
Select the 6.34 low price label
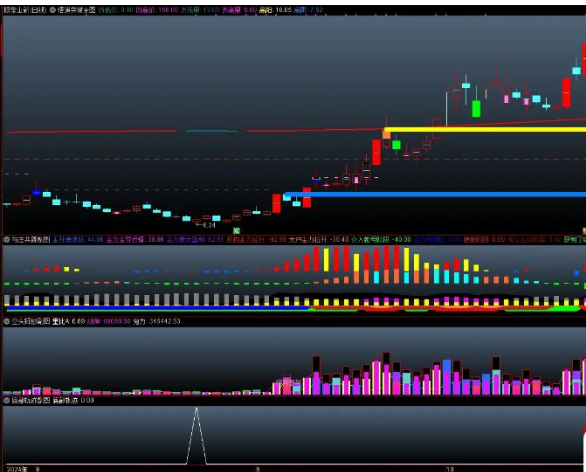coord(206,225)
